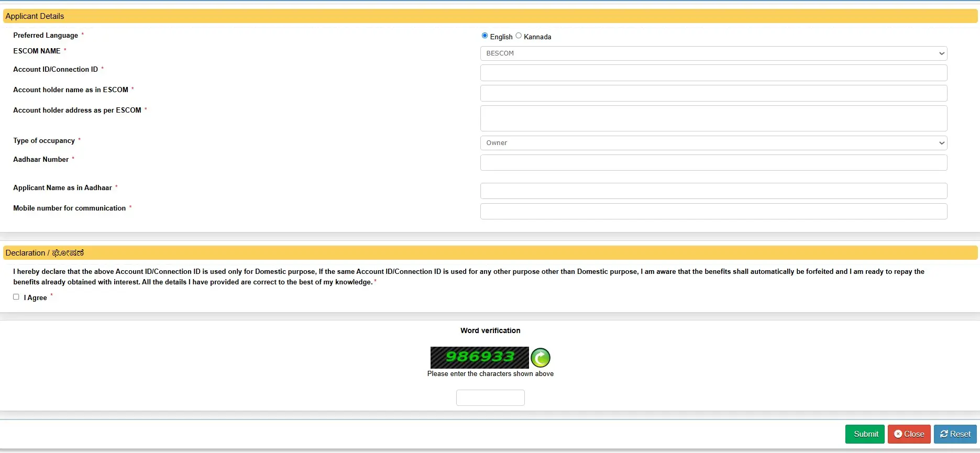Click 'Please enter the characters shown above' text
Viewport: 980px width, 453px height.
490,373
